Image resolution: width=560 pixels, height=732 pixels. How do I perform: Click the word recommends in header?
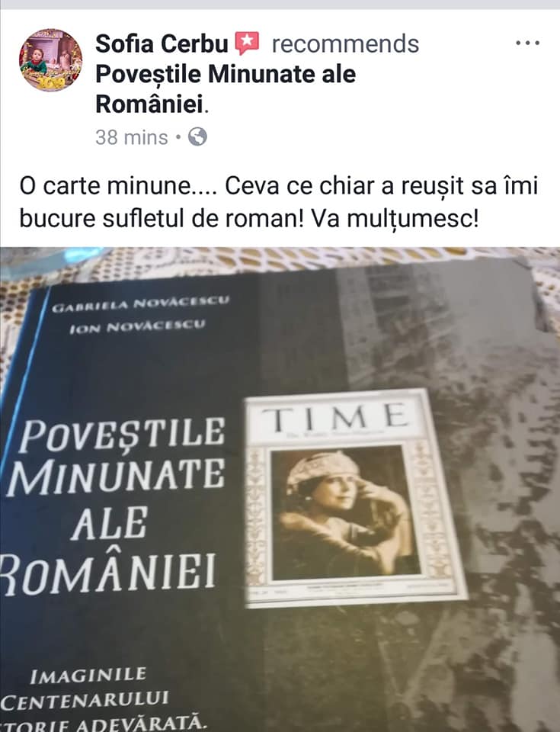(x=345, y=44)
